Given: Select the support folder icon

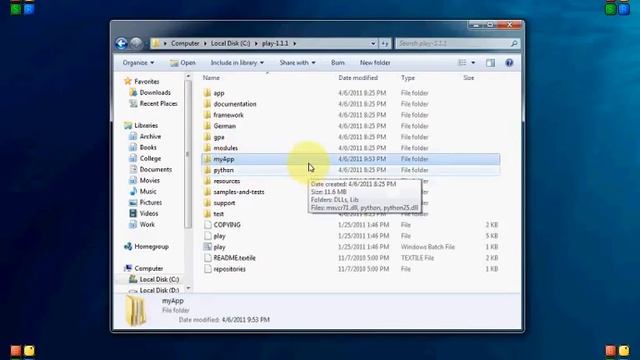Looking at the screenshot, I should pyautogui.click(x=207, y=203).
